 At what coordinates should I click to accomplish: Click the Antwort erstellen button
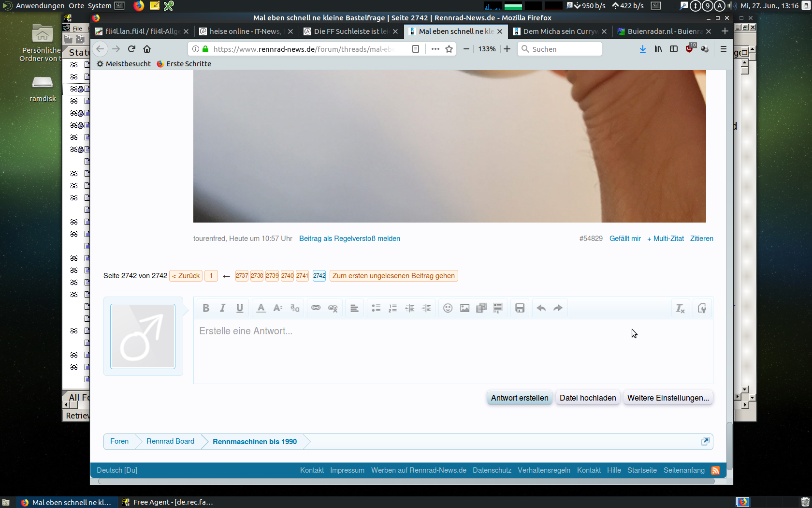coord(520,398)
